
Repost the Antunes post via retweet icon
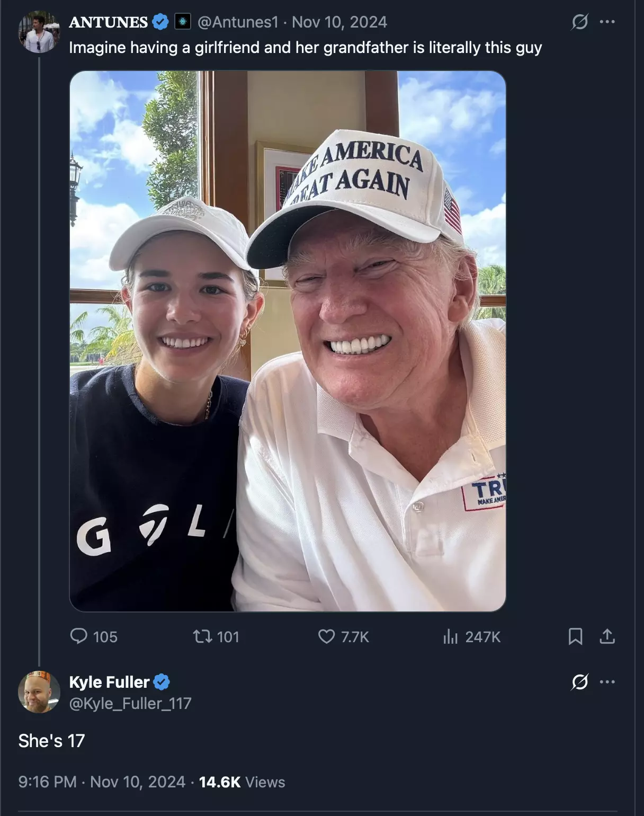pos(202,636)
